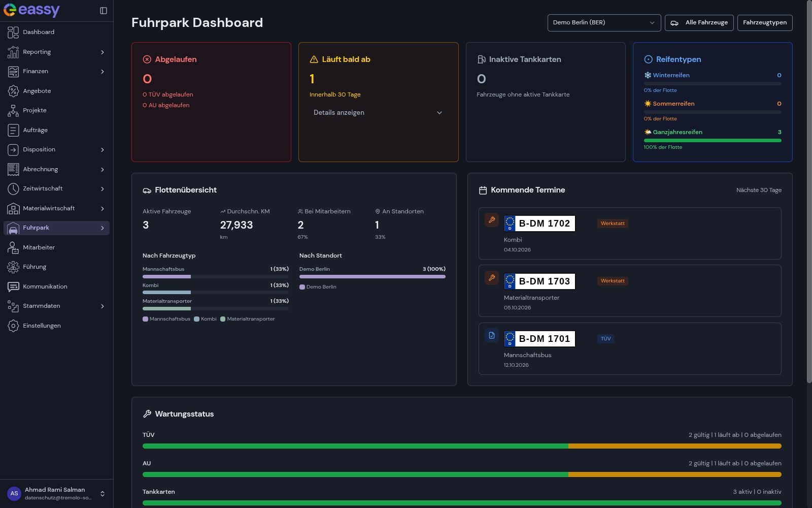The image size is (812, 508).
Task: Click the TÜV status bar in Wartungsstatus
Action: pyautogui.click(x=462, y=446)
